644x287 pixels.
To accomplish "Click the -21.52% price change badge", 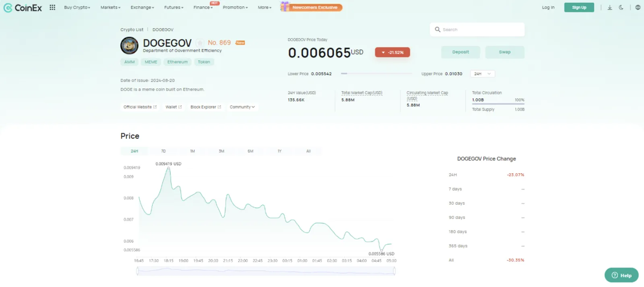I will coord(392,52).
